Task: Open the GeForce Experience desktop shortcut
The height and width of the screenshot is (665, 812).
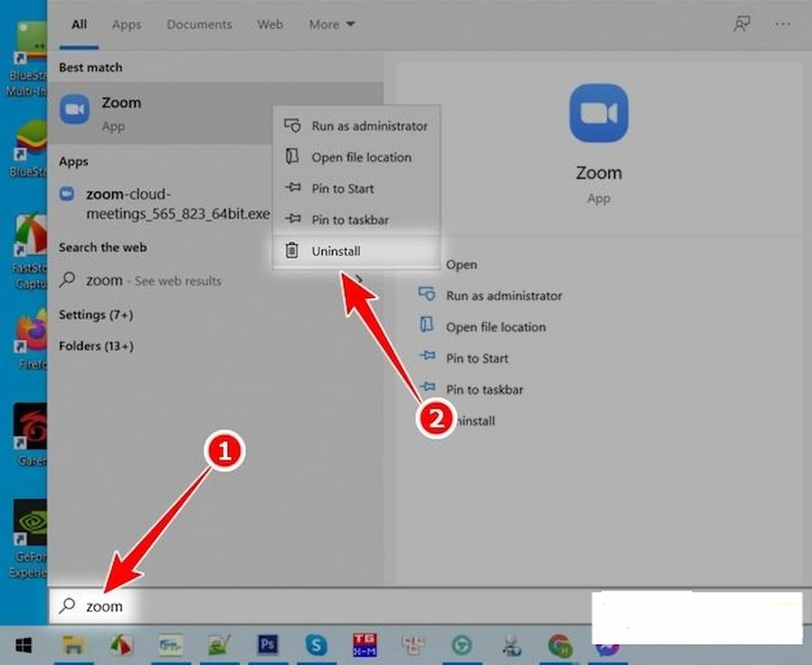Action: point(29,538)
